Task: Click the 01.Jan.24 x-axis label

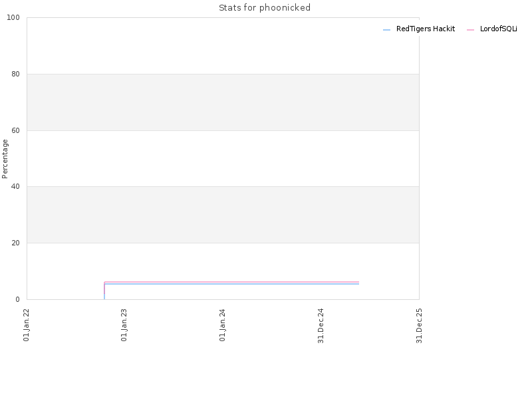Action: click(x=223, y=325)
